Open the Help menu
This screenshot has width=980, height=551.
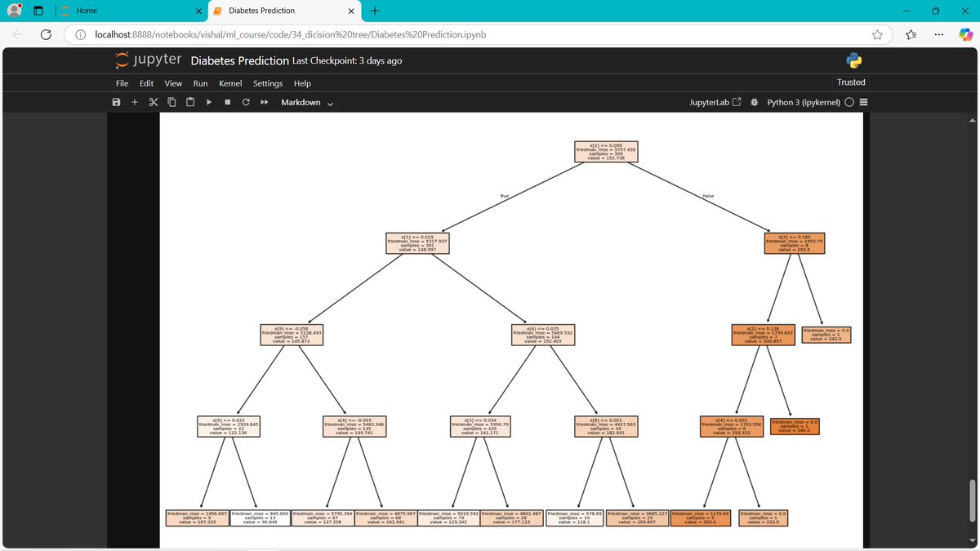click(302, 83)
